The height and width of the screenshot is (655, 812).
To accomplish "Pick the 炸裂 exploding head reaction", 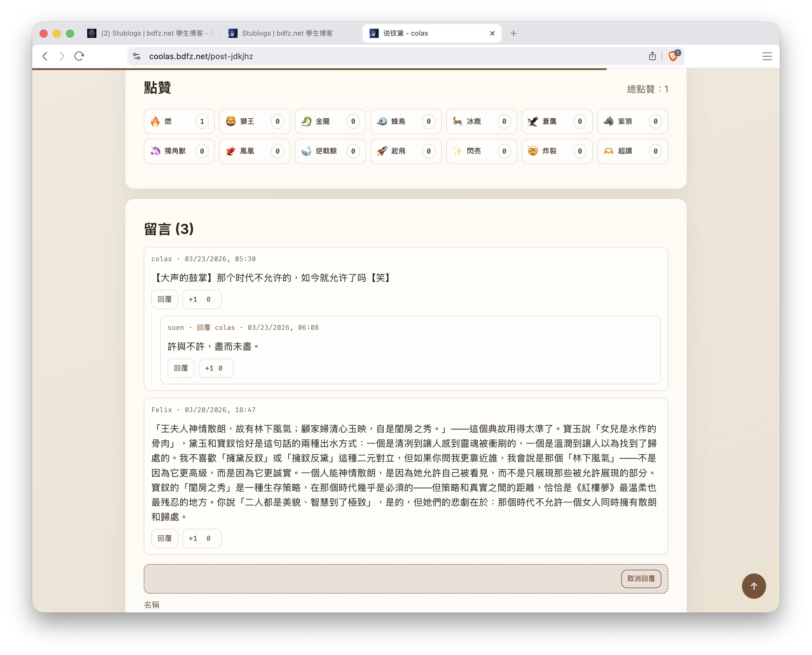I will coord(557,151).
